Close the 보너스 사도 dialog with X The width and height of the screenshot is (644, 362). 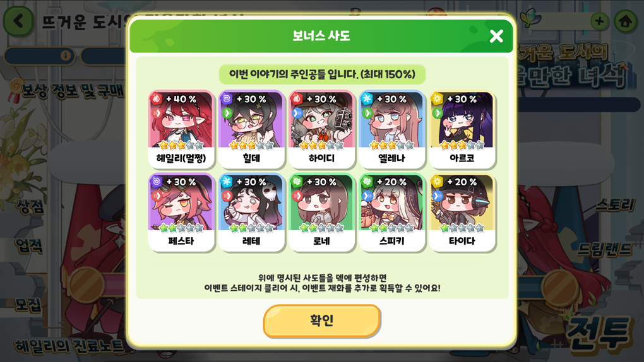coord(496,36)
